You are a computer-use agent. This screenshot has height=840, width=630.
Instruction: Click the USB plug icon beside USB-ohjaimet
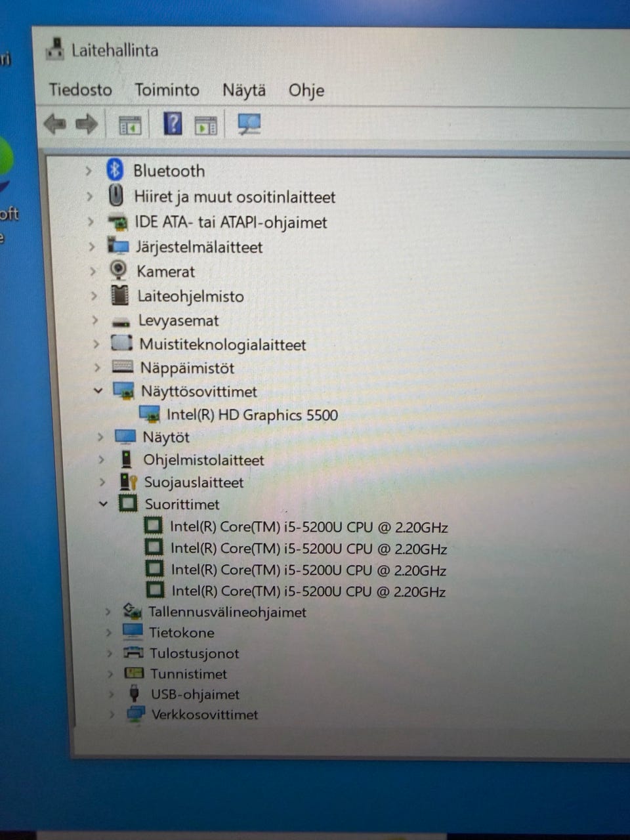click(135, 693)
